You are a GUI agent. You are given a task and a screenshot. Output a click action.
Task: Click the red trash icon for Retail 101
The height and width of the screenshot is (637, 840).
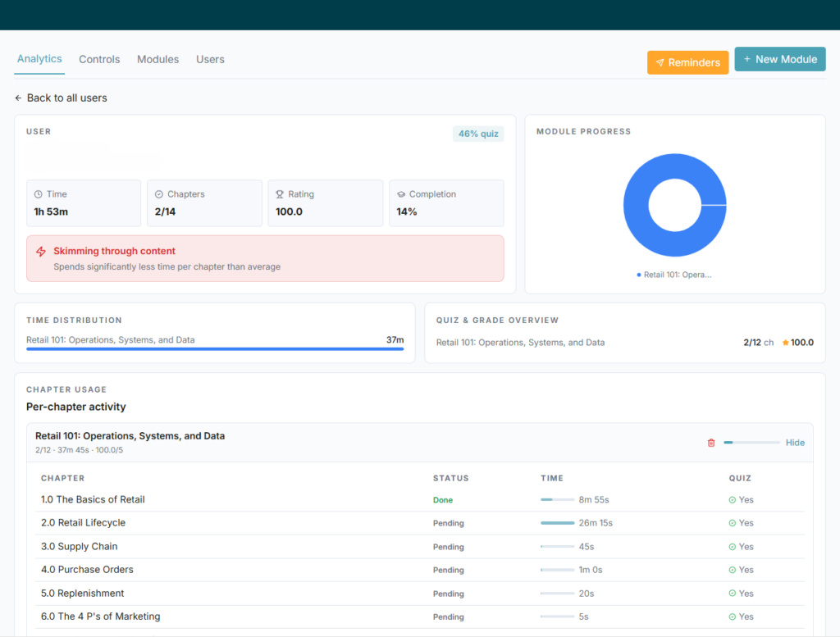pyautogui.click(x=711, y=443)
